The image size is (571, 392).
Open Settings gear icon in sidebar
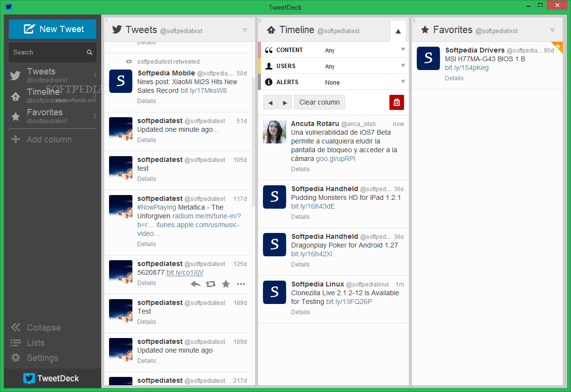point(16,358)
